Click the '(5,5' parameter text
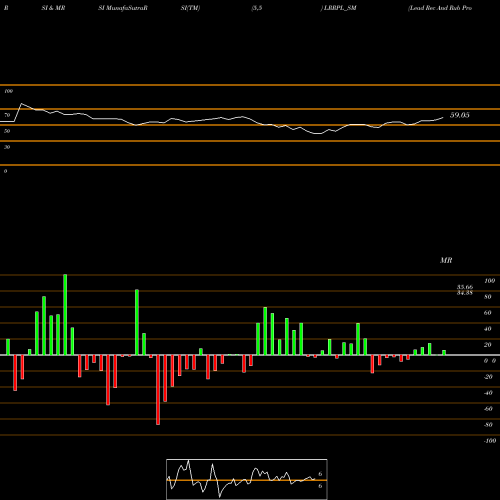 (257, 8)
